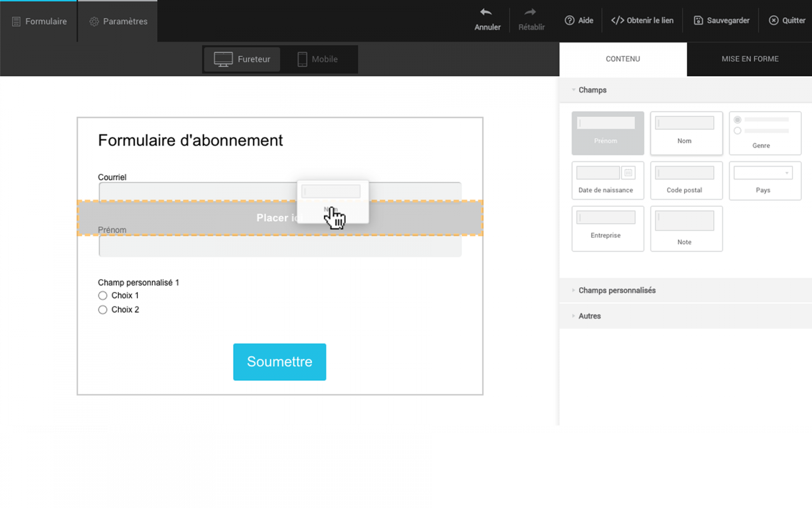Open the Paramètres tab

coord(118,21)
